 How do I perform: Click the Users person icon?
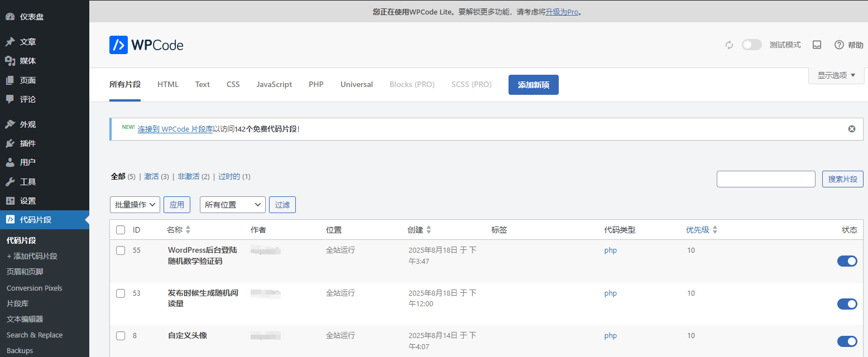(10, 162)
